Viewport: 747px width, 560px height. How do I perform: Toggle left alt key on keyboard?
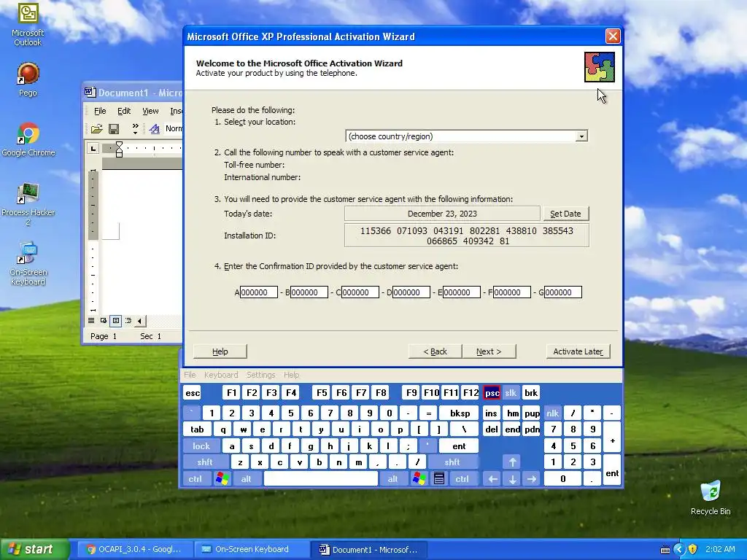[246, 478]
